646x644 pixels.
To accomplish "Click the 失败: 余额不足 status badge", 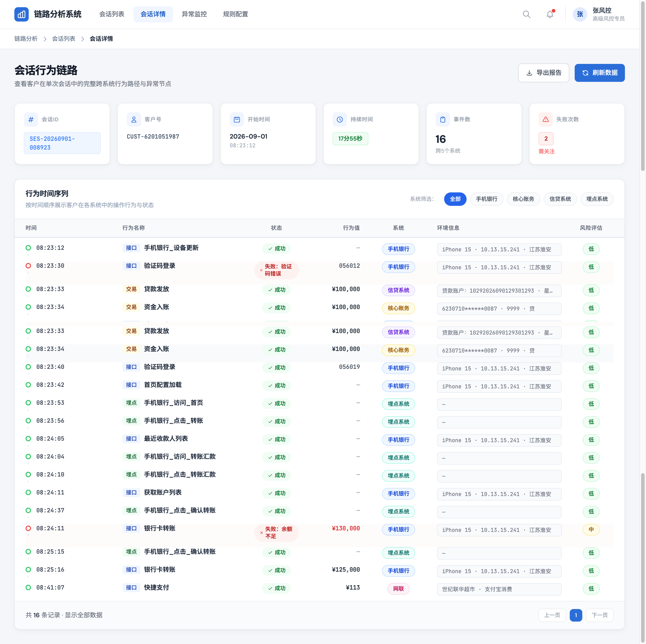I will point(277,533).
